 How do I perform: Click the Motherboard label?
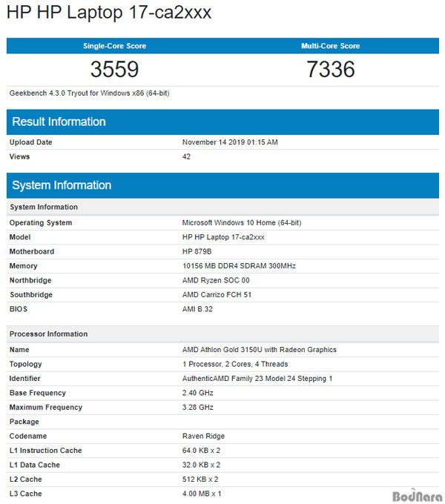pyautogui.click(x=32, y=252)
